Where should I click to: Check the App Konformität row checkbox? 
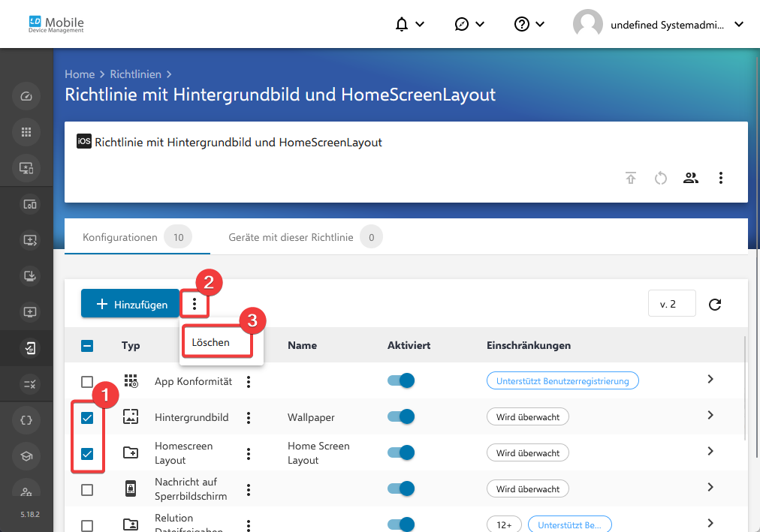(87, 382)
